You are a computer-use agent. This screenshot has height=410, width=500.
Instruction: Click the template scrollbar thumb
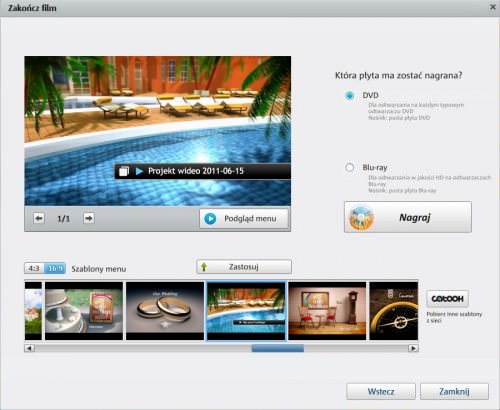pyautogui.click(x=278, y=348)
